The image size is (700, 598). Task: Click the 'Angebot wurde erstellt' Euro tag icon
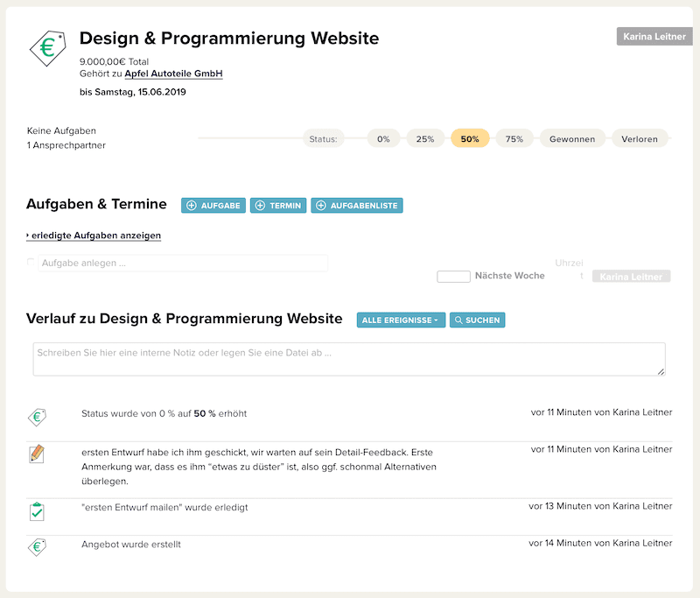[x=37, y=548]
